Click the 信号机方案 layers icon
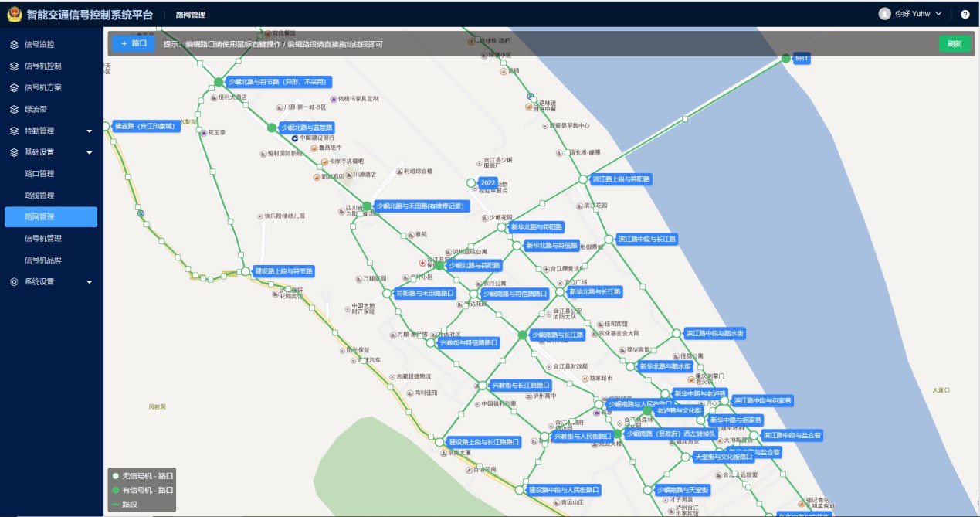The image size is (980, 517). (x=14, y=87)
